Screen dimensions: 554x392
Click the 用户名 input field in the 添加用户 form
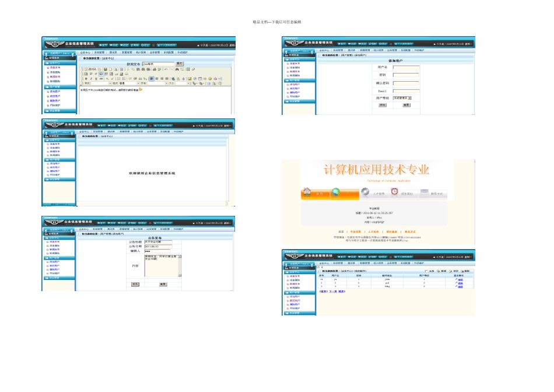pyautogui.click(x=406, y=67)
